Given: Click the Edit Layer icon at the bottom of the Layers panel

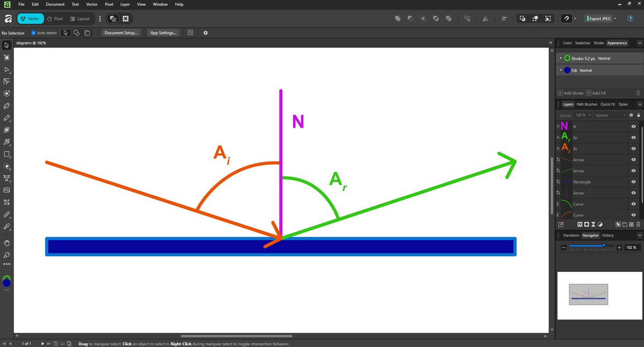Looking at the screenshot, I should [561, 224].
